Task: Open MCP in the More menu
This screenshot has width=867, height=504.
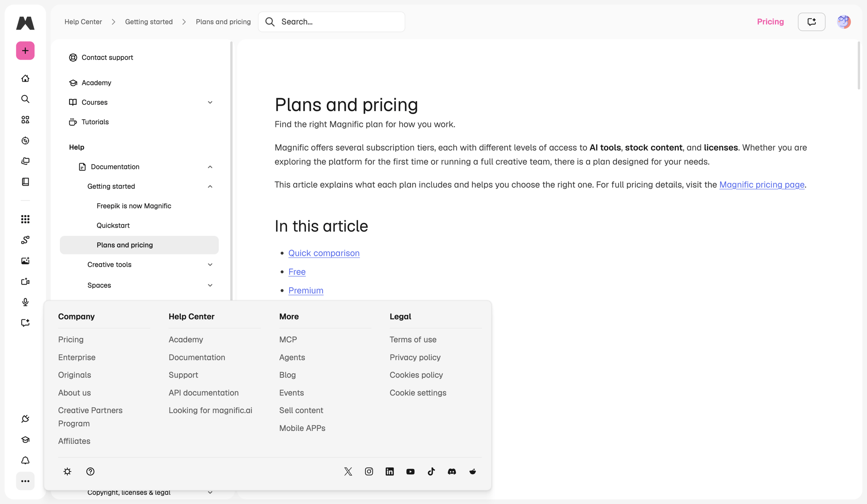Action: coord(288,339)
